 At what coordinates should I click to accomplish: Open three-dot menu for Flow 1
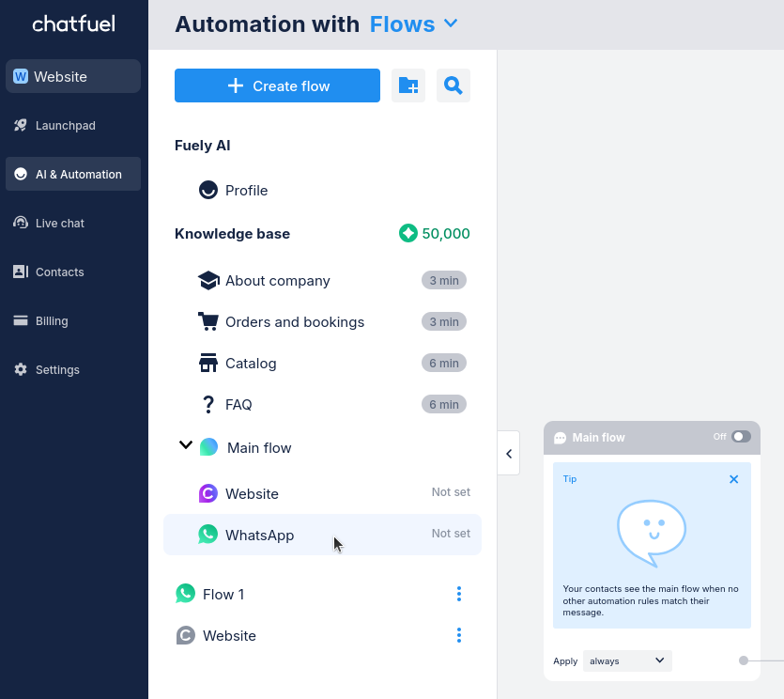459,594
